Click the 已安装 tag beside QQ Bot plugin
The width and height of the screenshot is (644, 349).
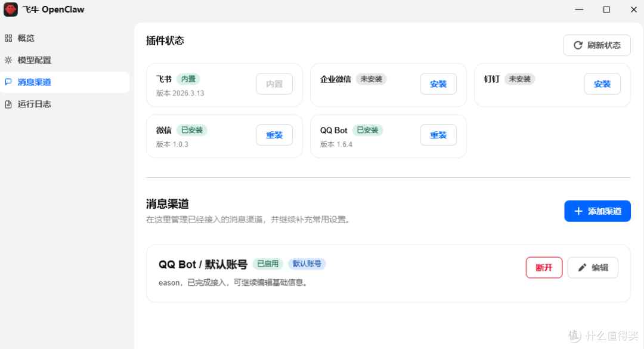367,130
